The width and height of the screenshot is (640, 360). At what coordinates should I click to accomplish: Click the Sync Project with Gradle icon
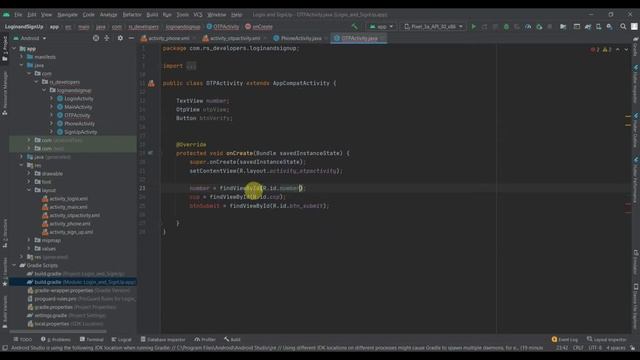point(588,27)
